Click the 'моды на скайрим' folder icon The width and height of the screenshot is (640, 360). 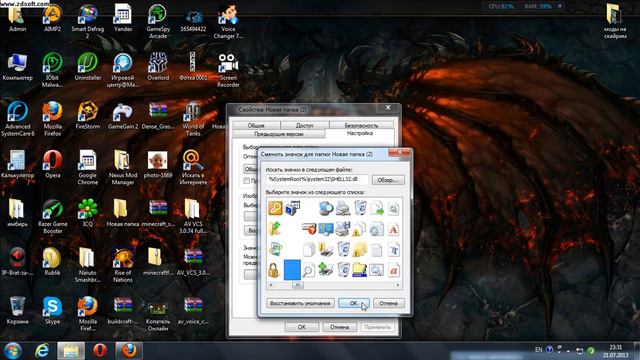coord(614,21)
